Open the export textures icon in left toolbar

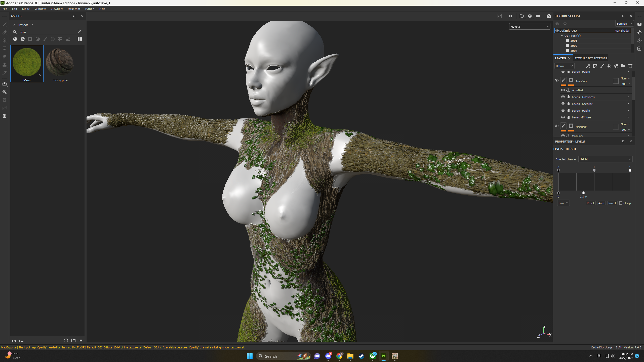5,84
